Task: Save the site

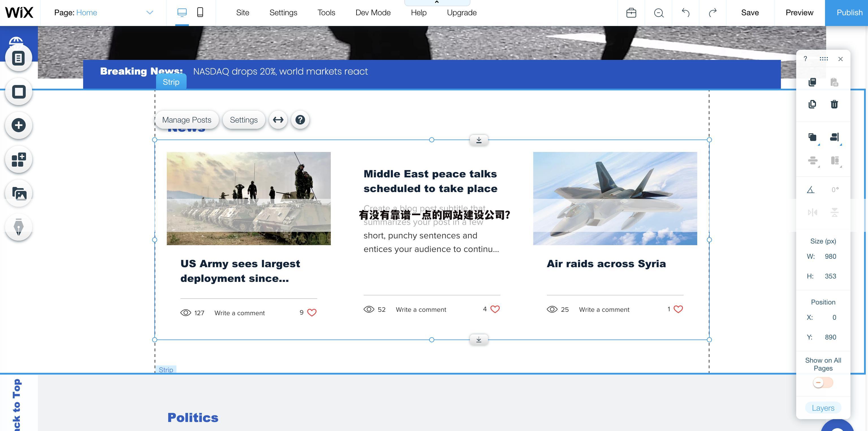Action: [x=750, y=13]
